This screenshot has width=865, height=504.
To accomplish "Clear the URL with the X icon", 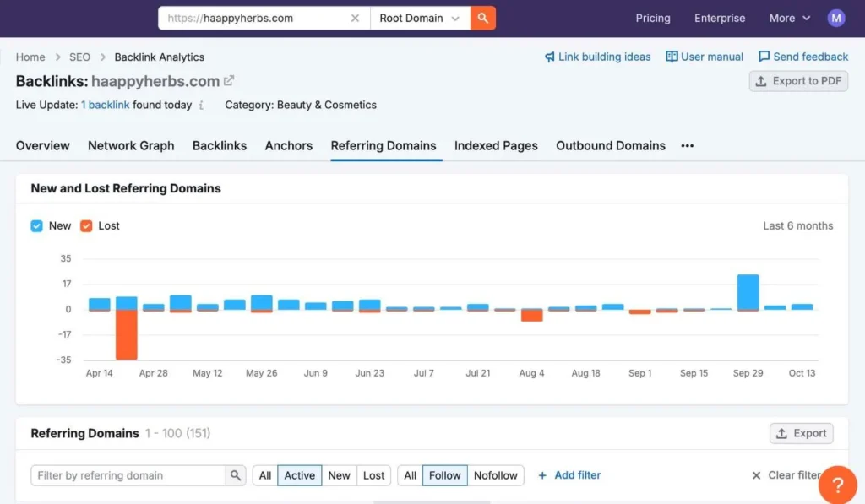I will pyautogui.click(x=355, y=18).
